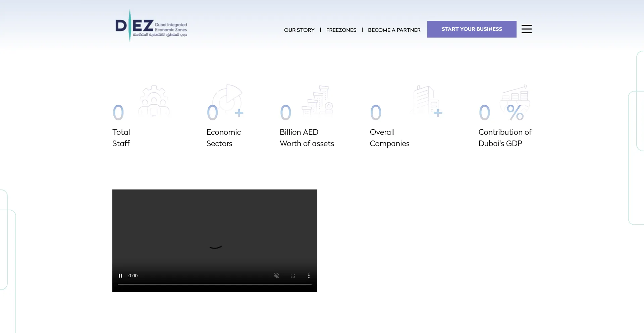Unmute the video audio
The image size is (644, 333).
[x=277, y=276]
